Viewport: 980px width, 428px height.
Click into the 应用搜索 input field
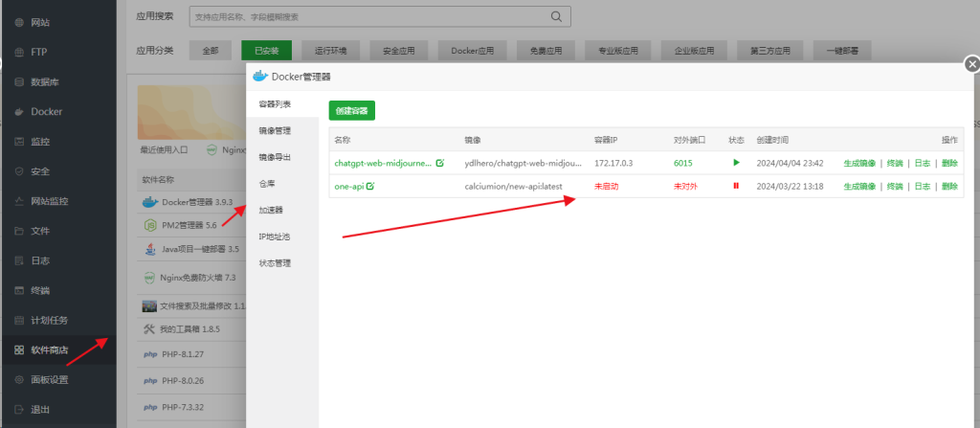point(368,16)
